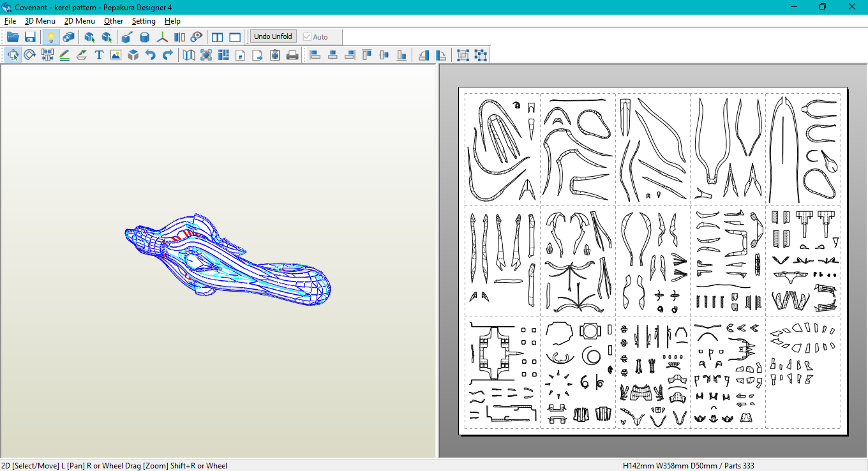868x471 pixels.
Task: Switch to single-pane window layout
Action: (x=235, y=36)
